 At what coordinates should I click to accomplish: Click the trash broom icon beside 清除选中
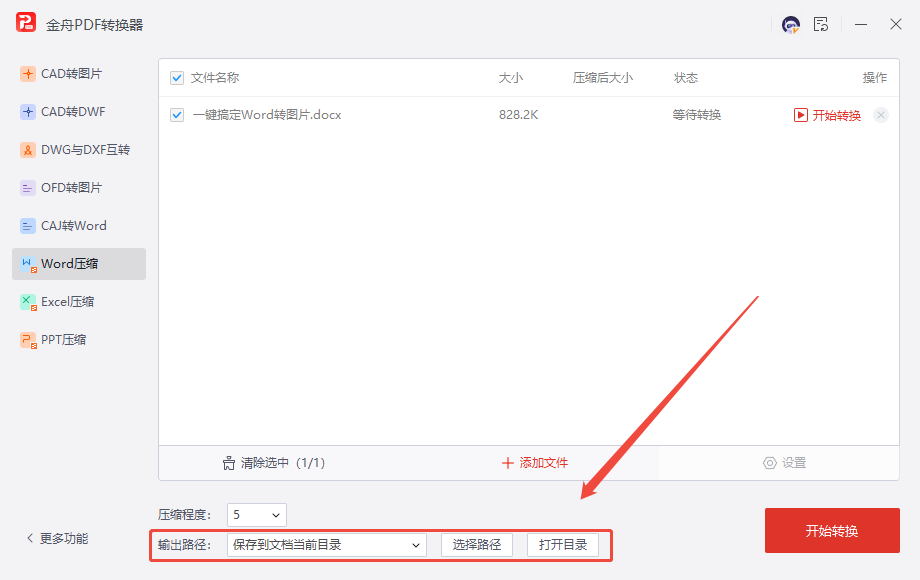(229, 463)
